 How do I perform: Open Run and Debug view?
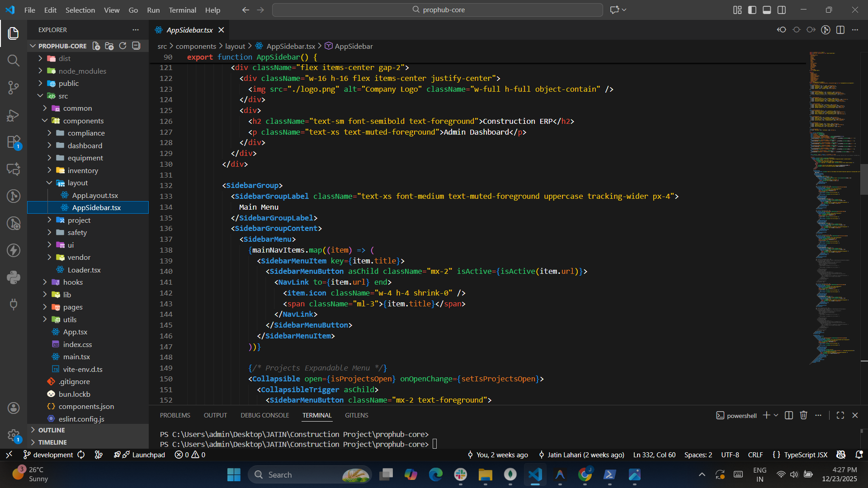(14, 115)
